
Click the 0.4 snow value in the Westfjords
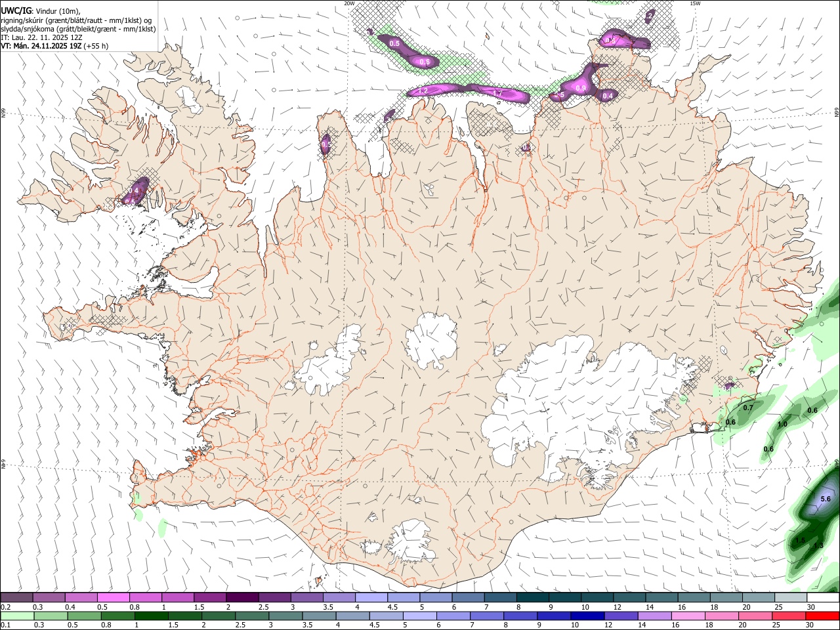coord(133,191)
